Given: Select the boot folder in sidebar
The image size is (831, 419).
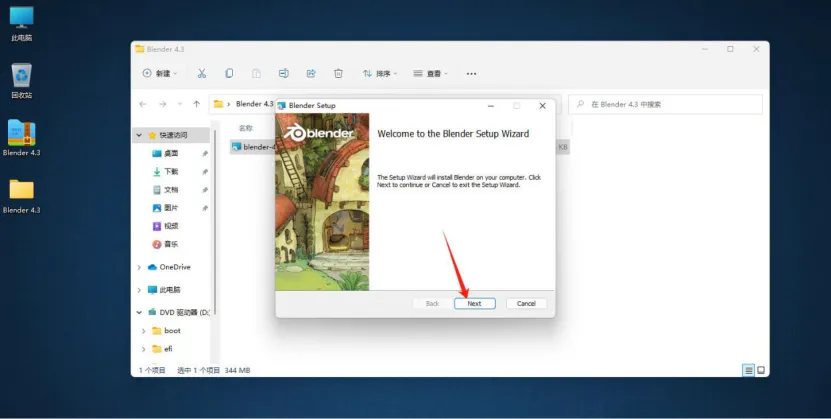Looking at the screenshot, I should click(x=166, y=331).
